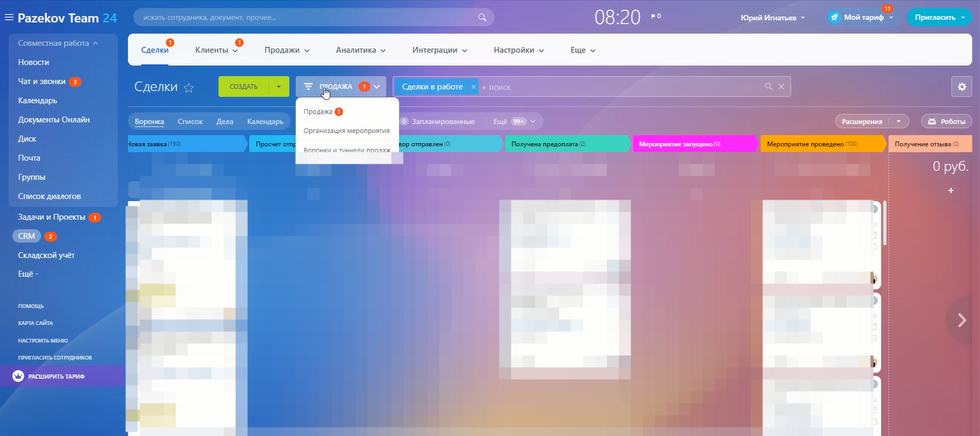Open the Еще top menu
The image size is (980, 436).
click(x=583, y=50)
